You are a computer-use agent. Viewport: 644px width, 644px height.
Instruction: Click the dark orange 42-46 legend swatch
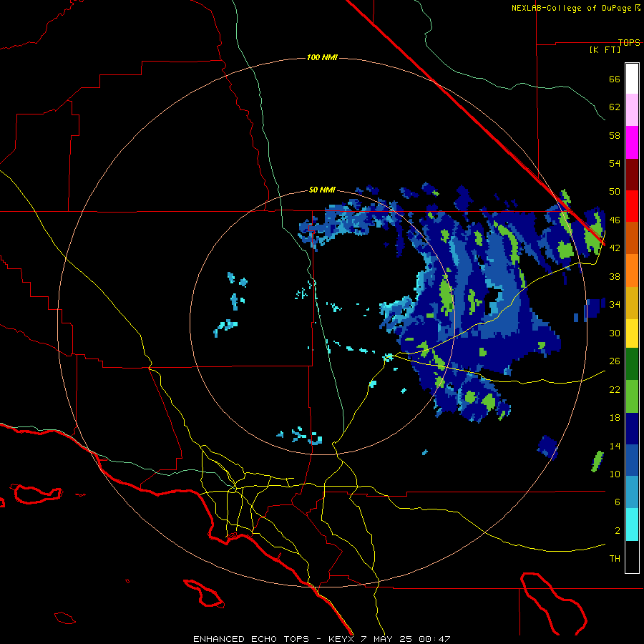pos(632,238)
